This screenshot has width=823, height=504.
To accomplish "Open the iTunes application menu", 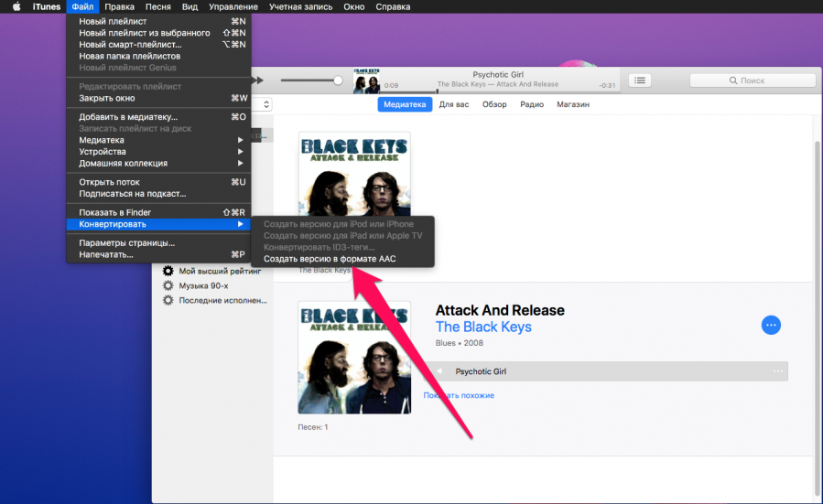I will click(46, 6).
